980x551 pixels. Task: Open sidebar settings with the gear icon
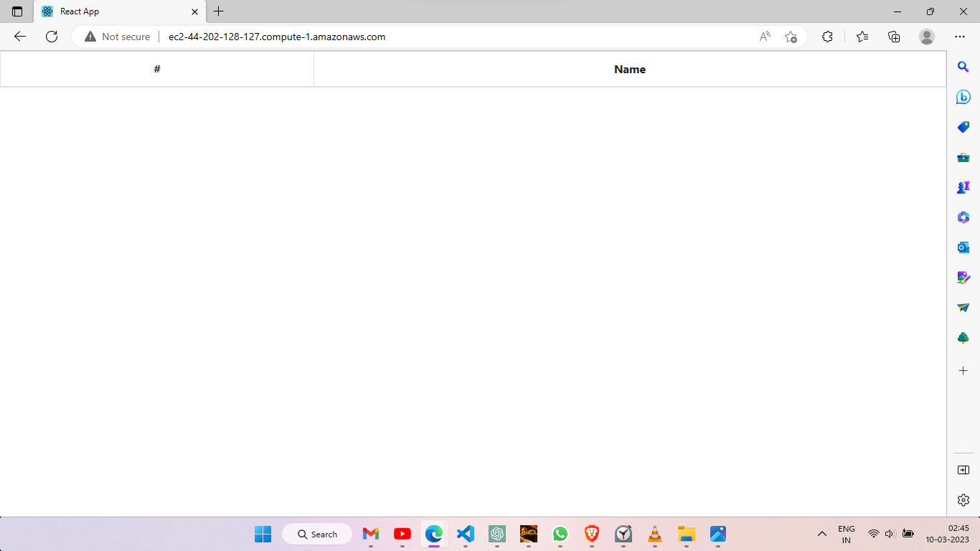click(x=963, y=499)
